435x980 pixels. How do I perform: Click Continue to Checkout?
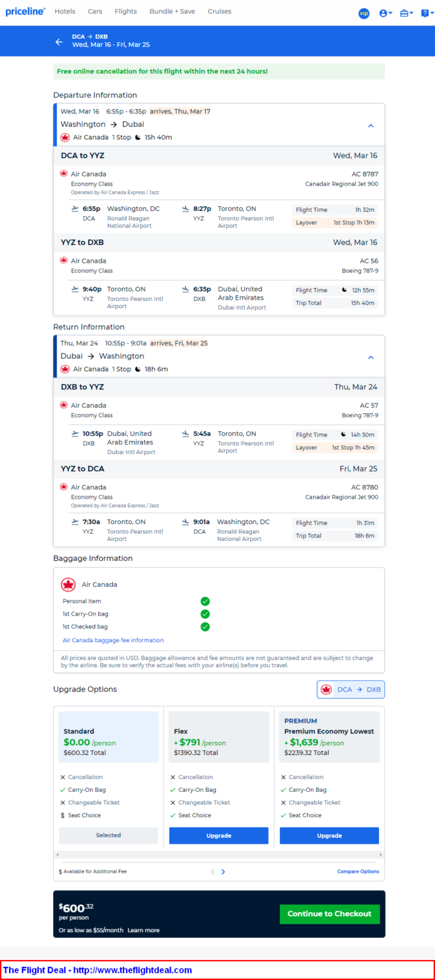(329, 914)
